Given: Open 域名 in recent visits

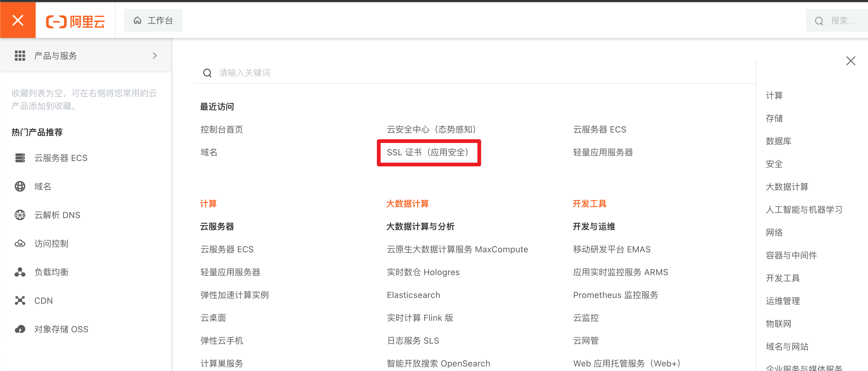Looking at the screenshot, I should click(209, 152).
